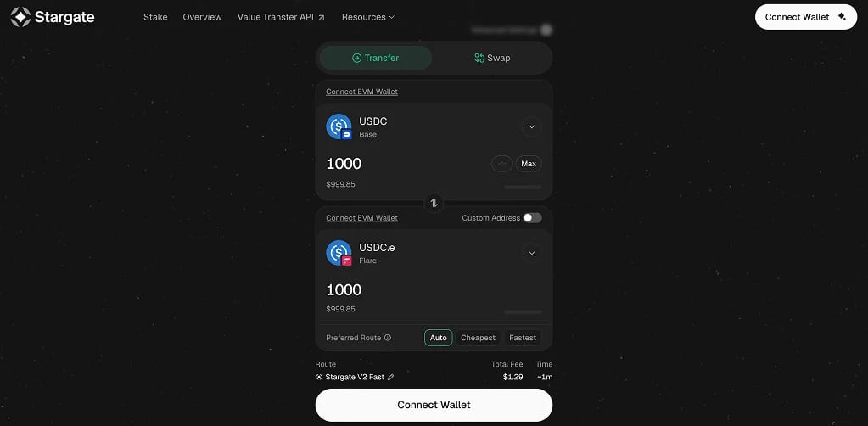Click the Preferred Route info icon
The image size is (868, 426).
click(x=388, y=338)
